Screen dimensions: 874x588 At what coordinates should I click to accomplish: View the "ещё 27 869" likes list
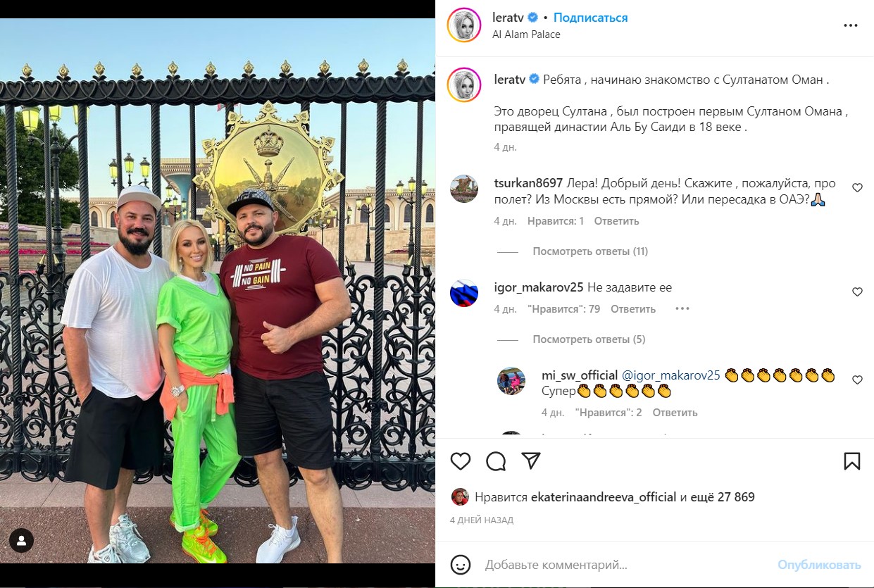[x=723, y=497]
